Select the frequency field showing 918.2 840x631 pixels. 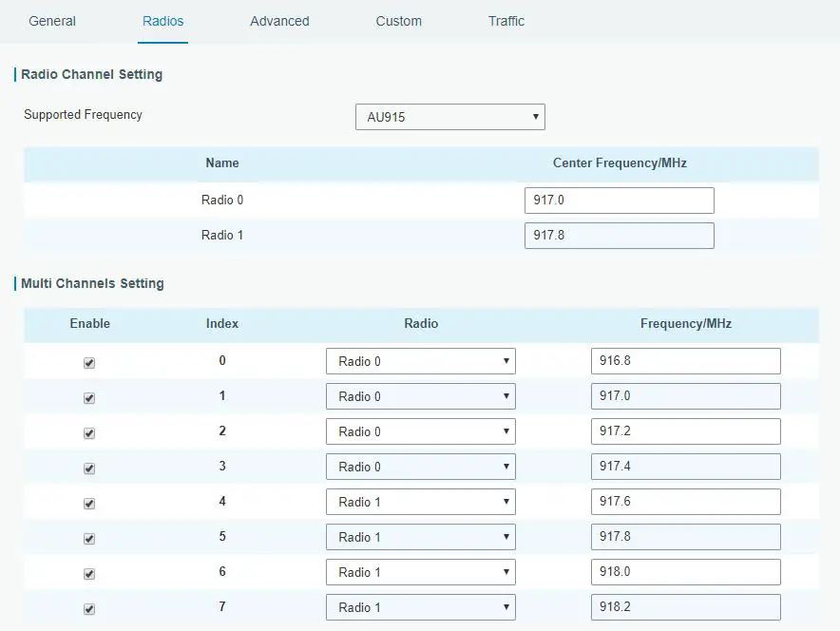pos(684,606)
